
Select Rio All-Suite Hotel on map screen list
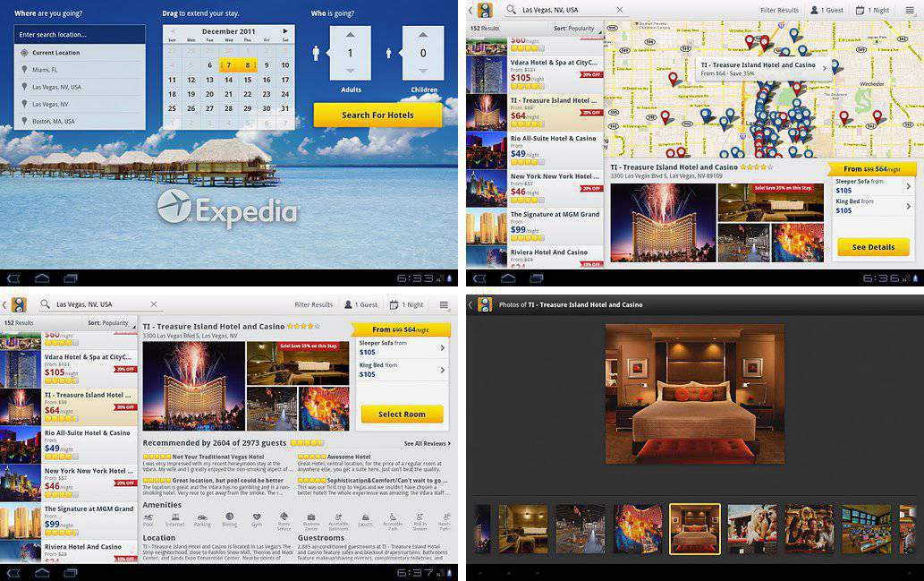pyautogui.click(x=535, y=150)
